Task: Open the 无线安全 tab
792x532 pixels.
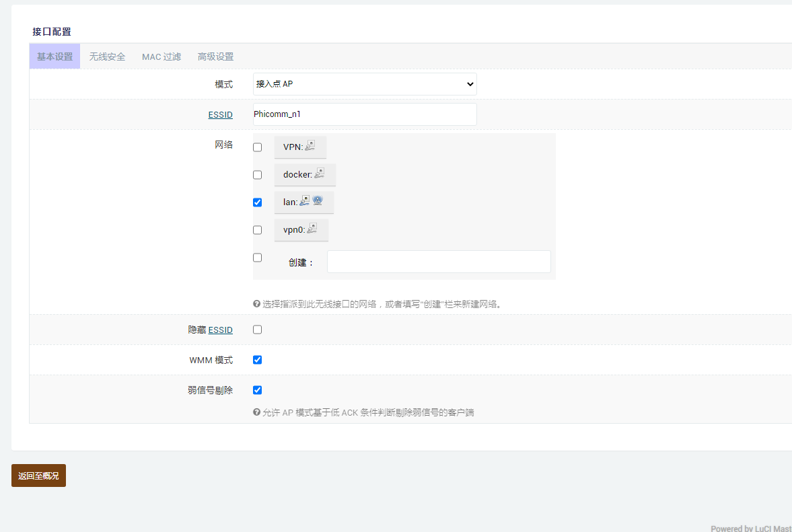Action: tap(107, 56)
